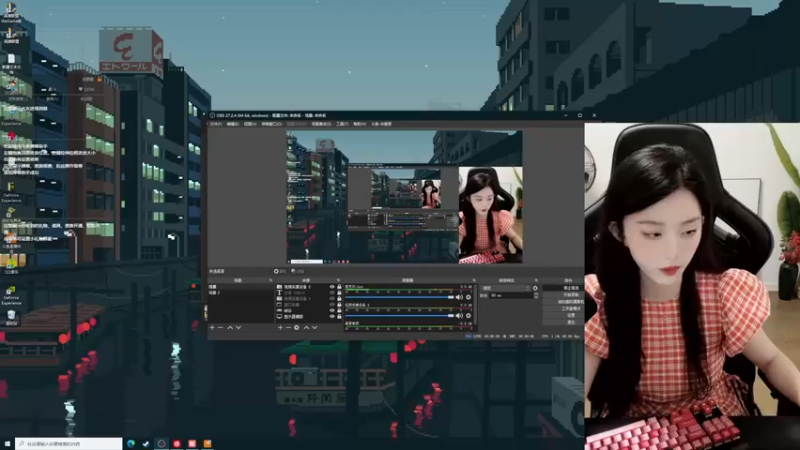Mute the second mixer track speaker icon
This screenshot has height=450, width=800.
(x=459, y=315)
